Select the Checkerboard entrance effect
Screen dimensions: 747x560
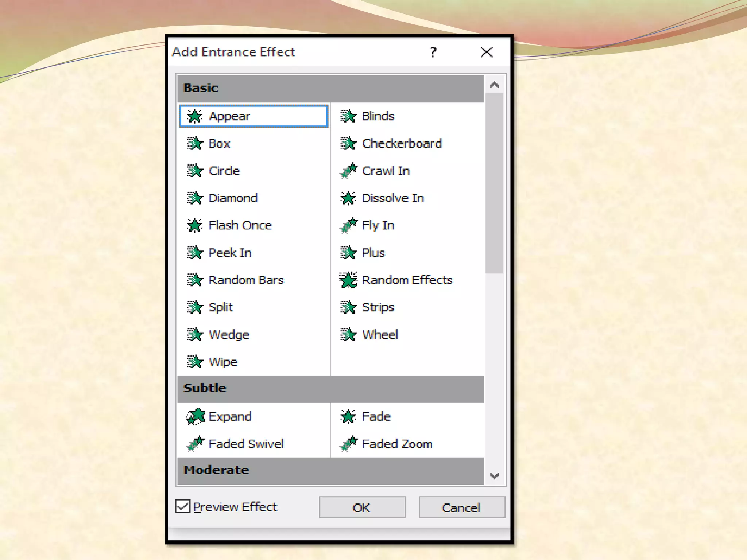tap(402, 143)
